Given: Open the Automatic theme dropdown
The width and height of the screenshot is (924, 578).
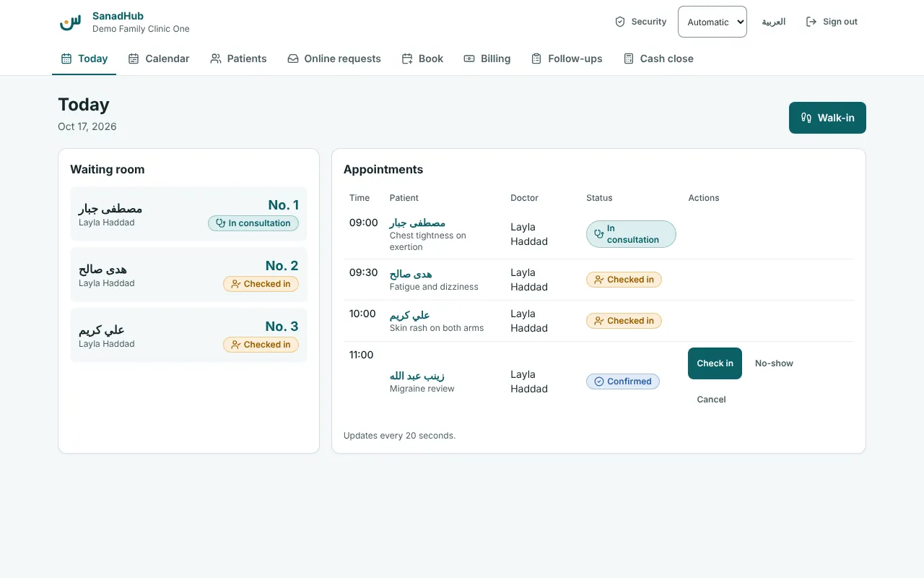Looking at the screenshot, I should pos(712,22).
